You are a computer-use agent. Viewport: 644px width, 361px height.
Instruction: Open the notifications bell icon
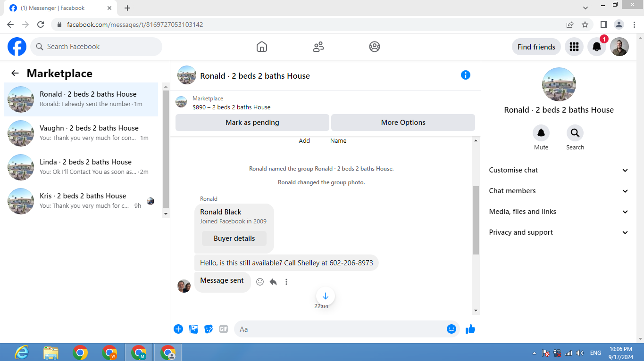point(597,47)
